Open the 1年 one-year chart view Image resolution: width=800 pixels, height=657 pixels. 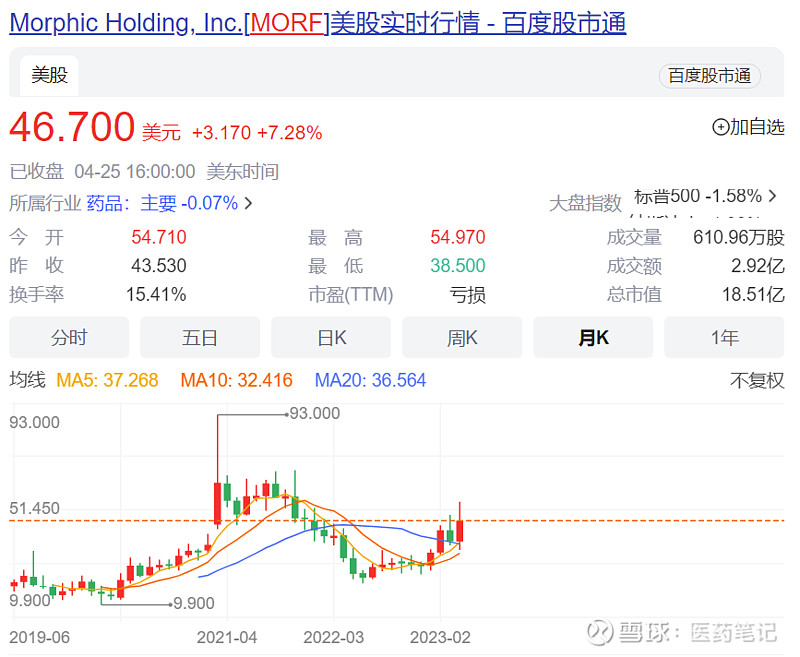(723, 338)
